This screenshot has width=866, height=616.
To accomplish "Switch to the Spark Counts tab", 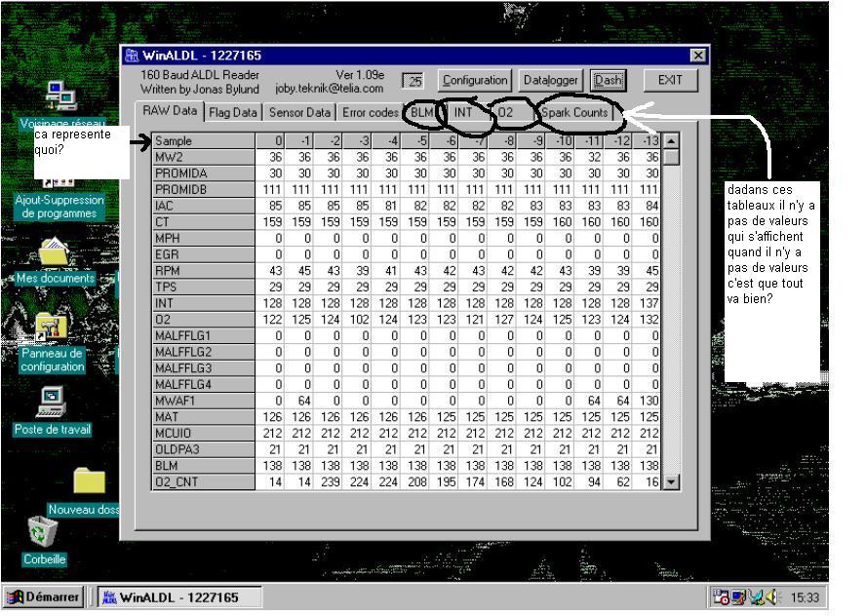I will pyautogui.click(x=574, y=113).
